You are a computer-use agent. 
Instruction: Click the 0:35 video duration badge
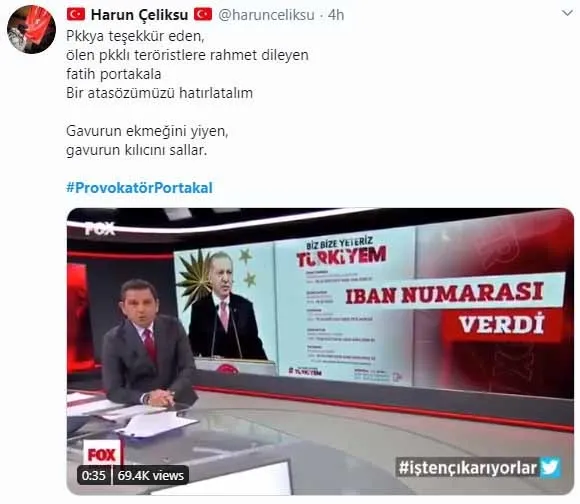point(94,475)
